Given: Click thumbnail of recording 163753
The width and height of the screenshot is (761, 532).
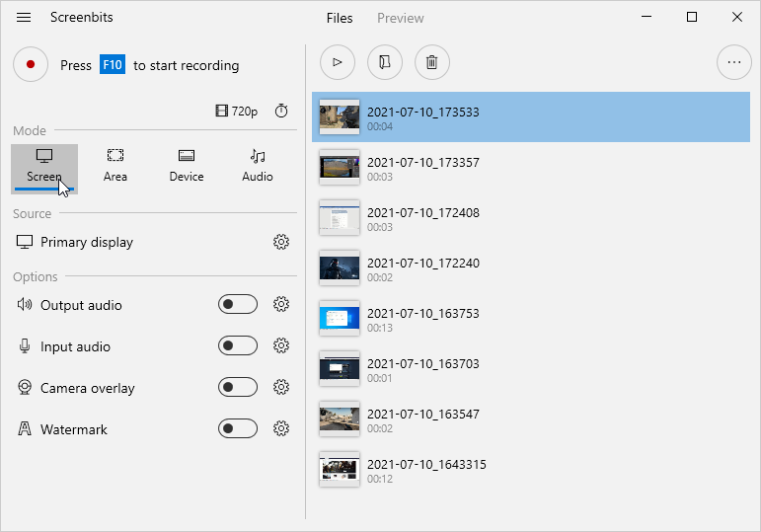Looking at the screenshot, I should [340, 319].
